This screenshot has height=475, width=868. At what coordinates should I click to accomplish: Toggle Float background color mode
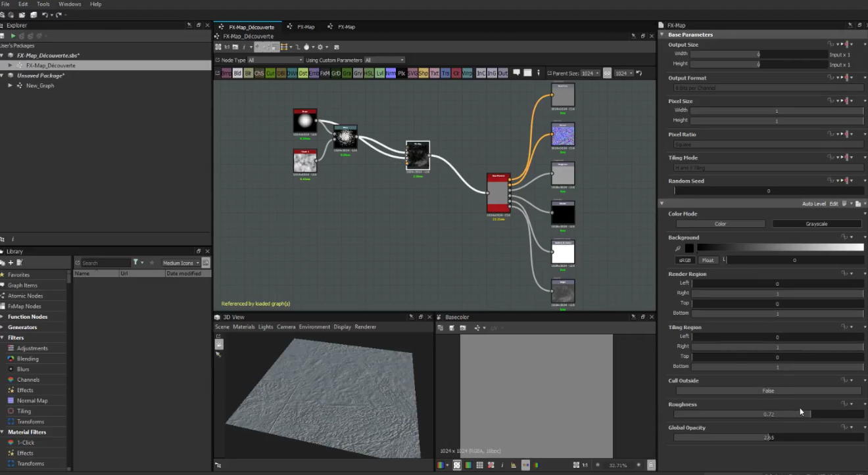[708, 260]
